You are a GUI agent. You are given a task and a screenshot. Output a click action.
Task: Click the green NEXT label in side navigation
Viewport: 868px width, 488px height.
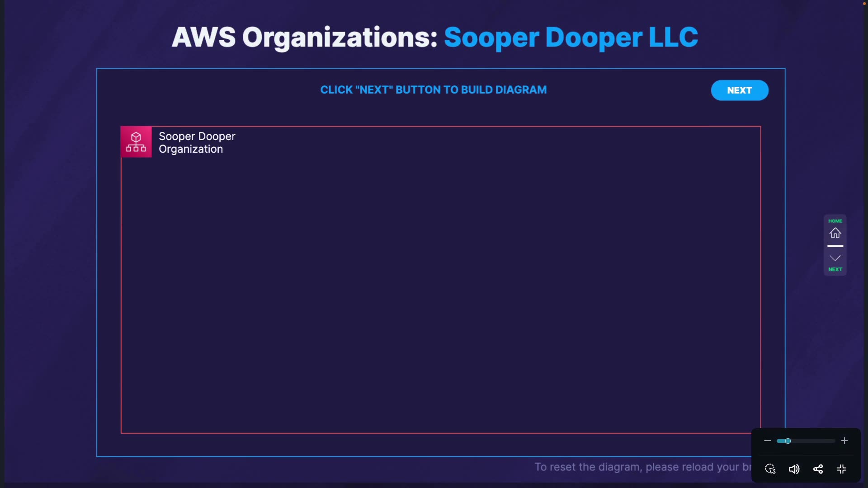[x=835, y=269]
